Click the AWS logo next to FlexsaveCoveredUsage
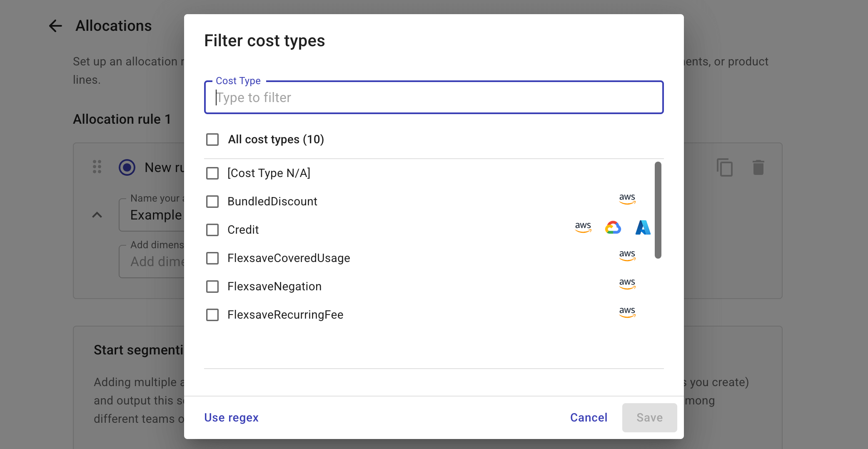 point(627,256)
